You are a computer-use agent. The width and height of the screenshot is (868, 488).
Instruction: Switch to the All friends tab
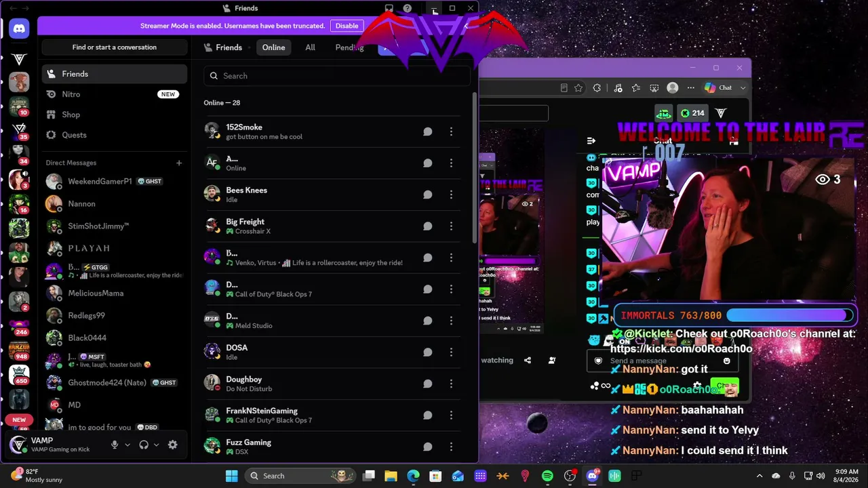click(x=310, y=47)
